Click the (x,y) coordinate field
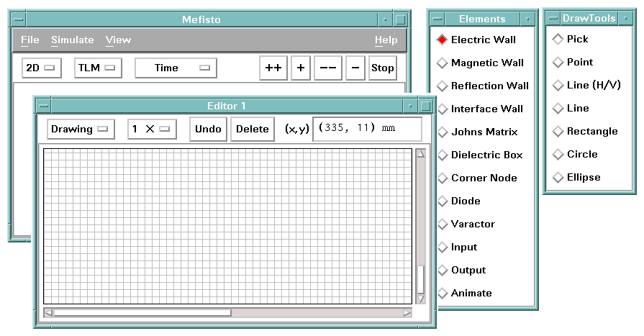Viewport: 644px width, 336px height. [x=367, y=129]
